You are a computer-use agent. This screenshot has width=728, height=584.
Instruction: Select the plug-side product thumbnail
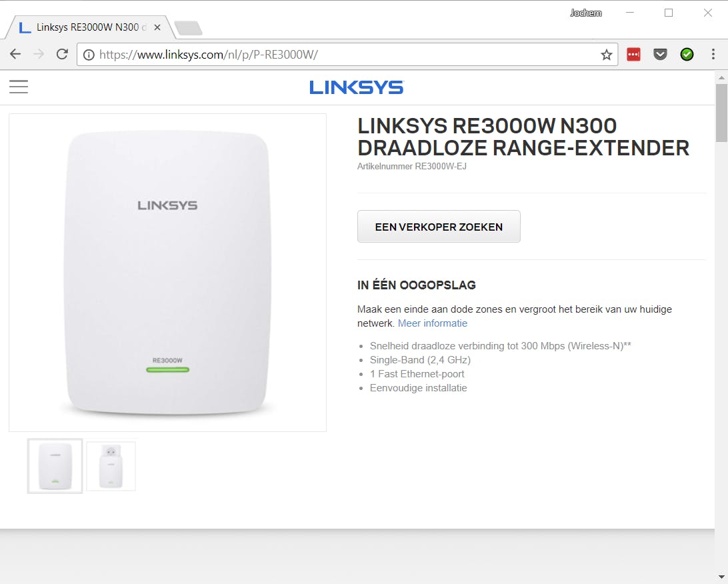[111, 466]
